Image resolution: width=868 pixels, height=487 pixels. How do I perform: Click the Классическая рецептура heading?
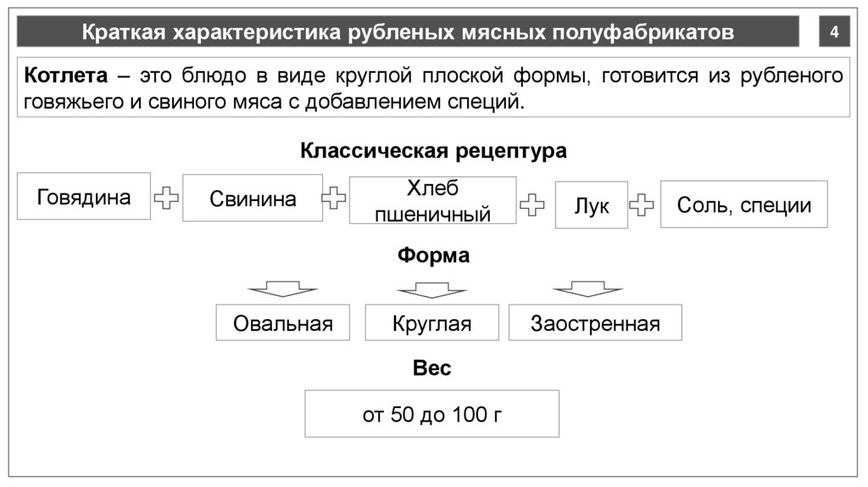[x=433, y=152]
